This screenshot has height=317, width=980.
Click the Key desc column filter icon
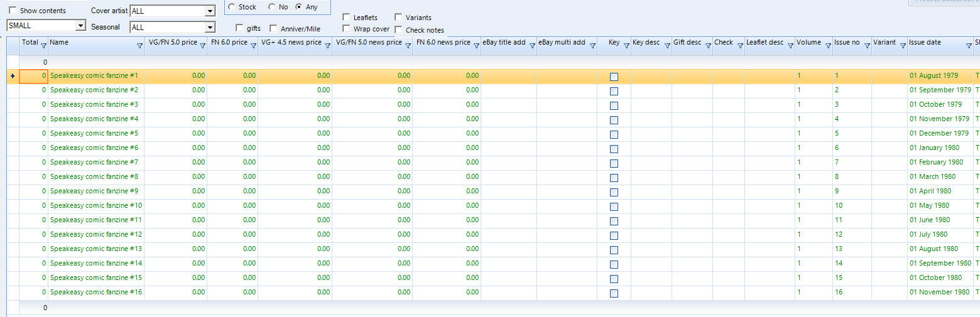[x=667, y=46]
